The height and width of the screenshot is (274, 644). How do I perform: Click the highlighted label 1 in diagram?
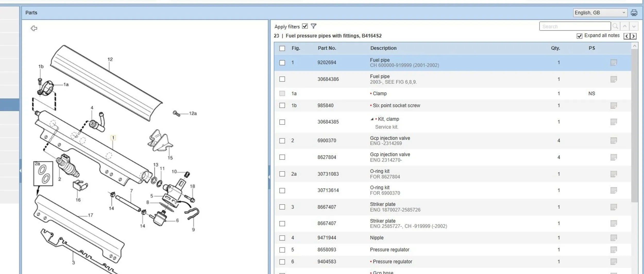pos(113,138)
